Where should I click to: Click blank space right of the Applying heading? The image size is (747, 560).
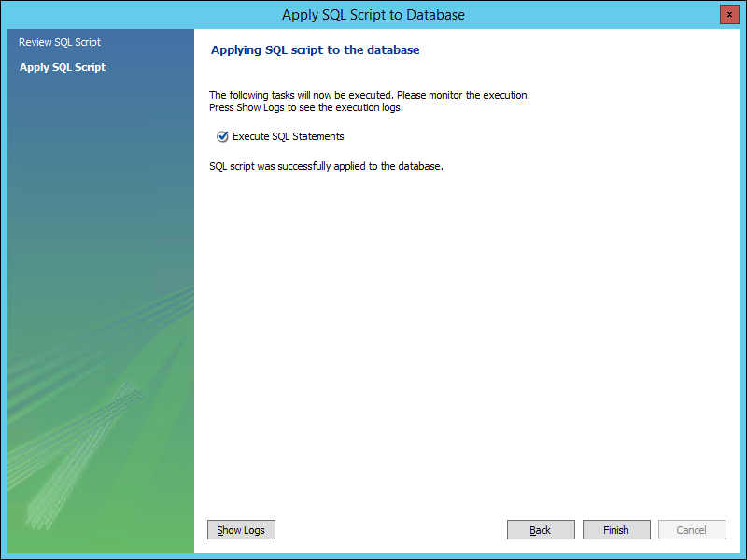pos(579,50)
